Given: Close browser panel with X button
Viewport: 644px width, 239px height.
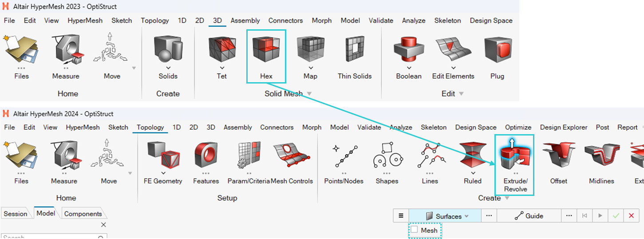Looking at the screenshot, I should click(103, 225).
